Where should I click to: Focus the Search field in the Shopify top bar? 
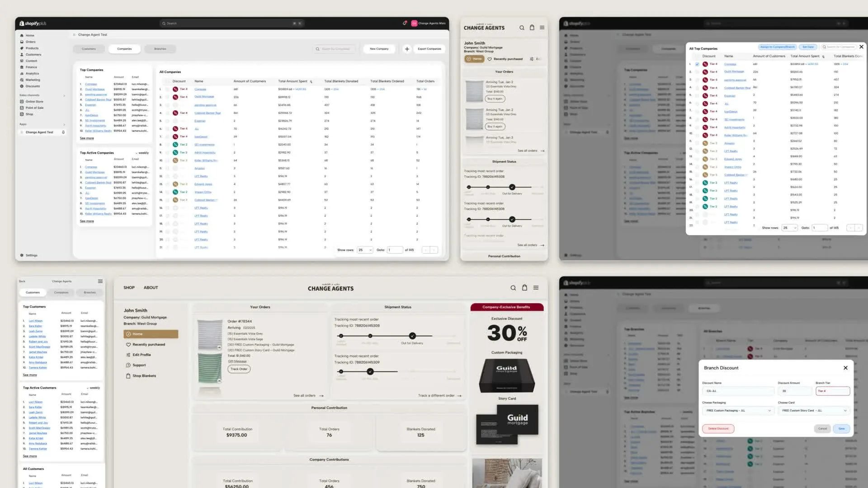coord(232,23)
